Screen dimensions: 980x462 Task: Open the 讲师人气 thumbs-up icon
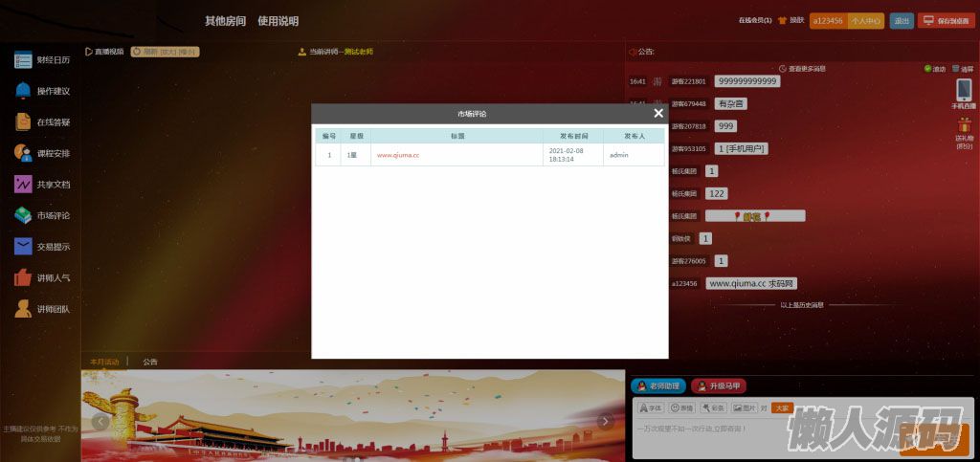23,277
